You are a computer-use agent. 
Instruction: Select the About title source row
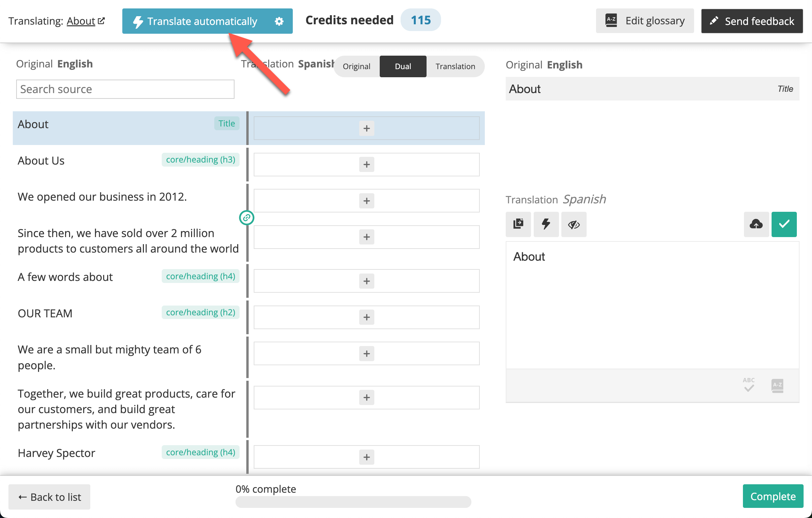pyautogui.click(x=129, y=128)
